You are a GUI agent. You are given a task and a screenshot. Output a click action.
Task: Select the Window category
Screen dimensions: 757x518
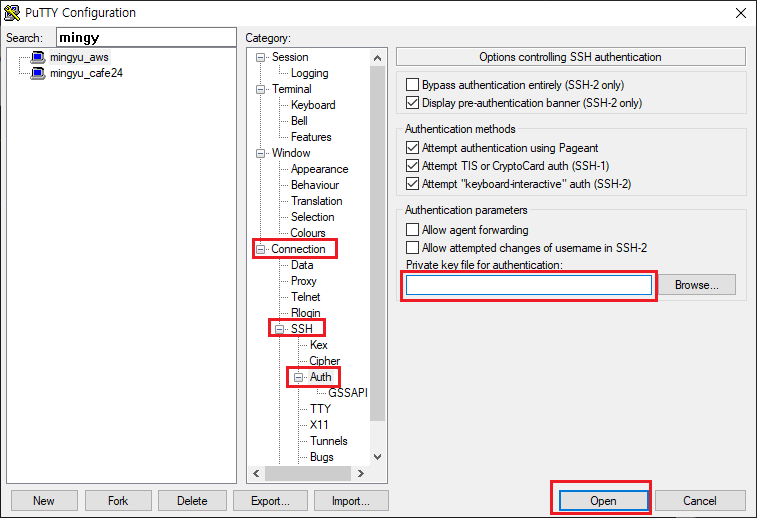point(291,153)
